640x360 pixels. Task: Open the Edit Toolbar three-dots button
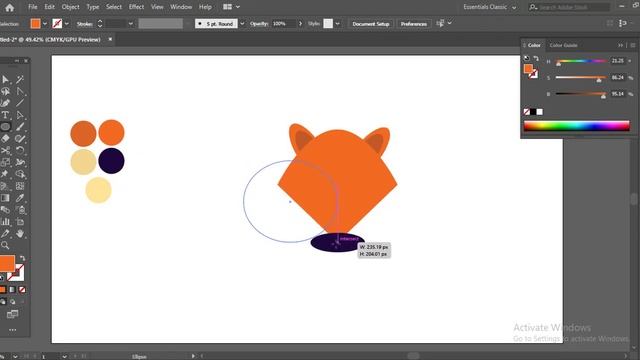click(x=13, y=330)
